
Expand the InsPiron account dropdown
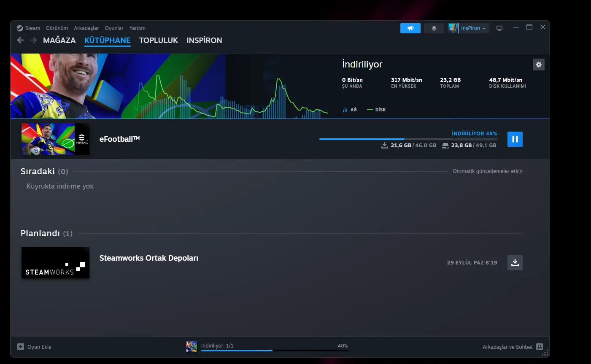point(473,28)
